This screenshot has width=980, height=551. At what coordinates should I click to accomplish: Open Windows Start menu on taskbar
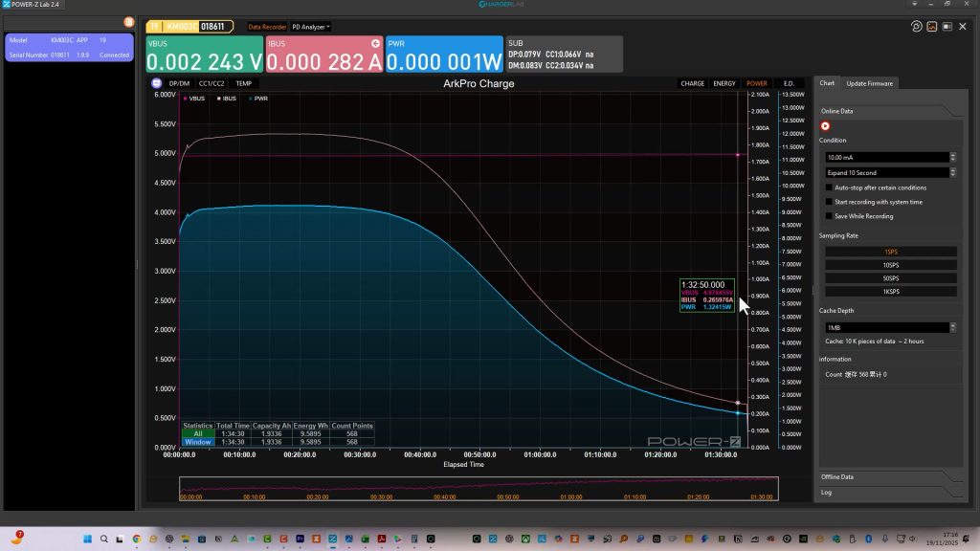83,540
